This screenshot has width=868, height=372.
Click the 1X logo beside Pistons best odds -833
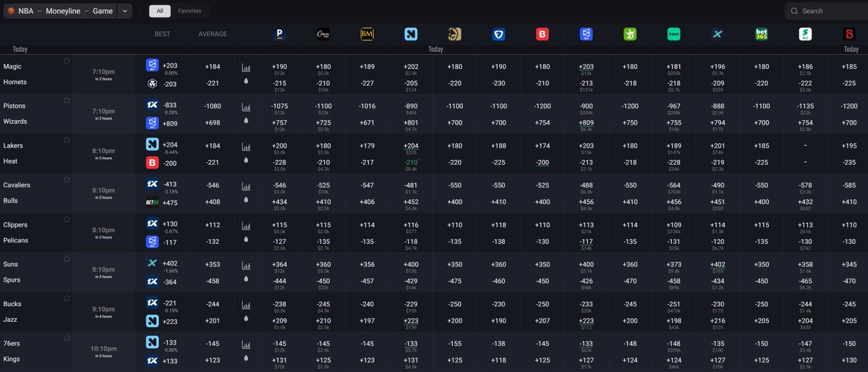153,105
